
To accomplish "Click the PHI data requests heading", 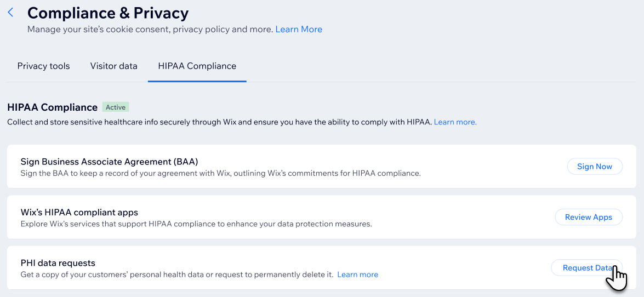I will [58, 263].
